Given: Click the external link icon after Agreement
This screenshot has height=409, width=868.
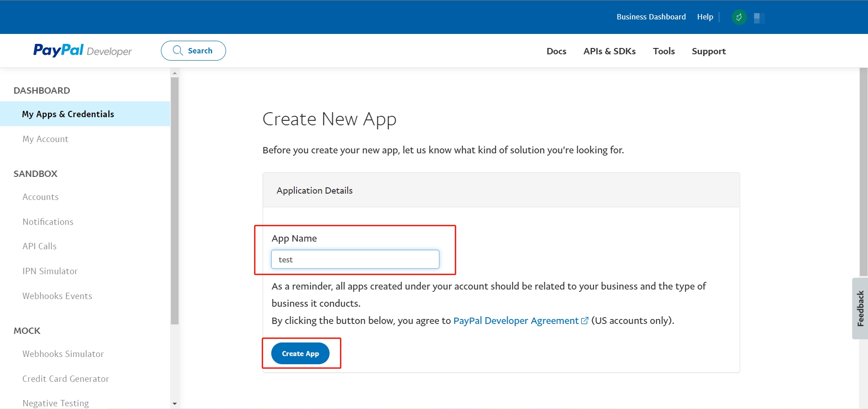Looking at the screenshot, I should point(585,320).
